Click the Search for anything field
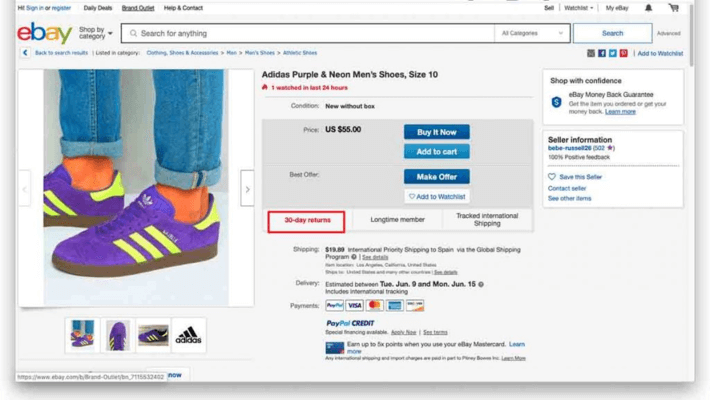Viewport: 710px width, 400px height. point(310,33)
